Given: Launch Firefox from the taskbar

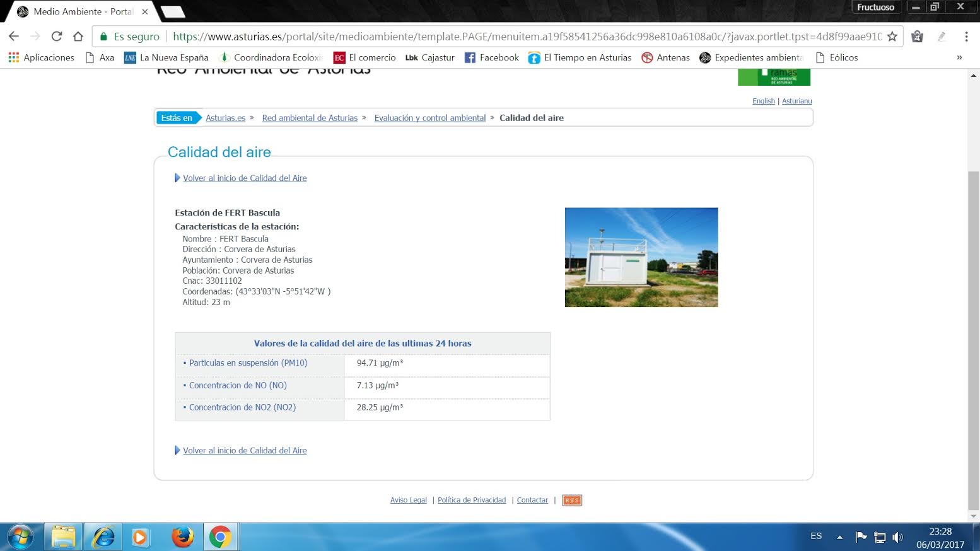Looking at the screenshot, I should coord(182,537).
